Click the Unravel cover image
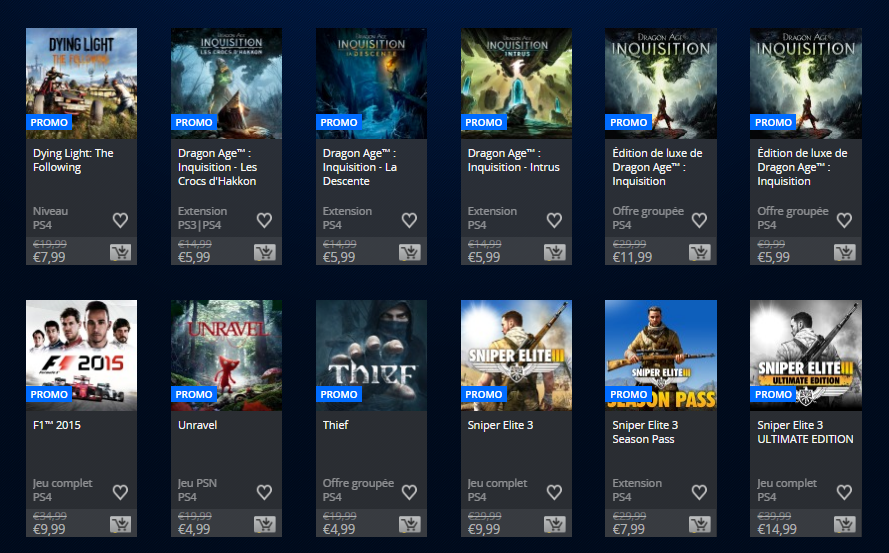The width and height of the screenshot is (889, 553). pos(226,355)
